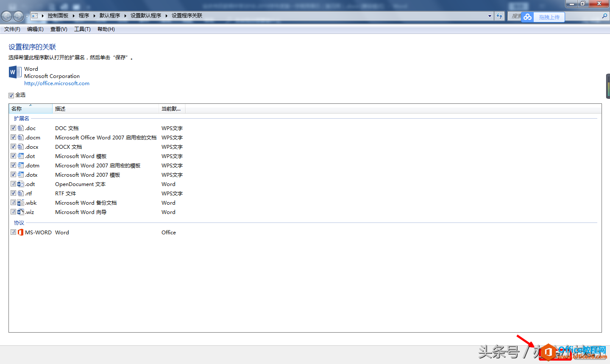Toggle the .rtf extension checkbox
The width and height of the screenshot is (610, 364).
[13, 193]
